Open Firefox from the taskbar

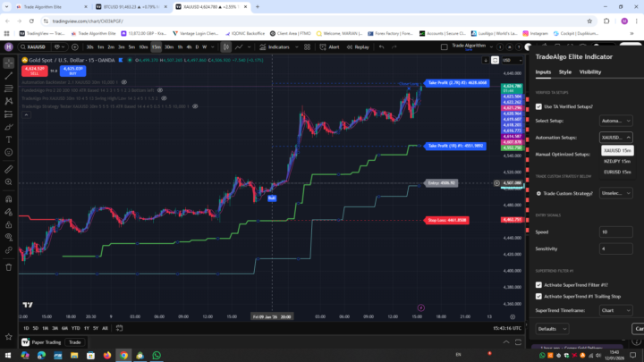tap(107, 356)
